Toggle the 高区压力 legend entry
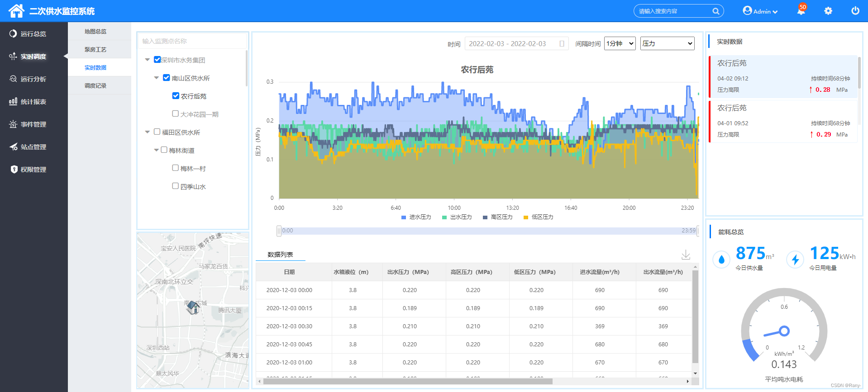 (x=498, y=217)
